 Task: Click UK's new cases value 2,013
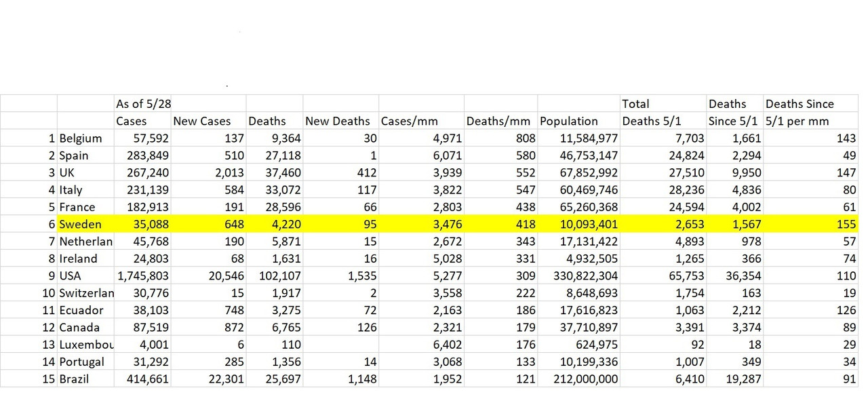pos(208,172)
